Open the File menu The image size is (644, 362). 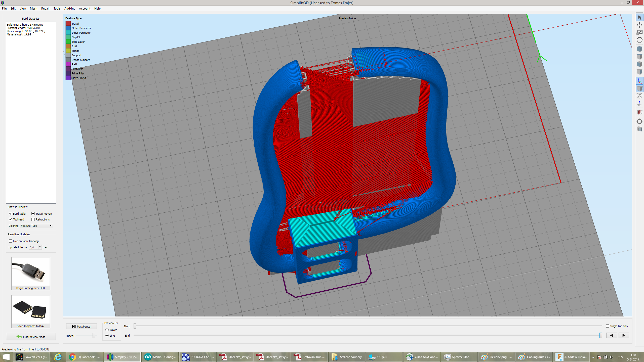(x=4, y=9)
